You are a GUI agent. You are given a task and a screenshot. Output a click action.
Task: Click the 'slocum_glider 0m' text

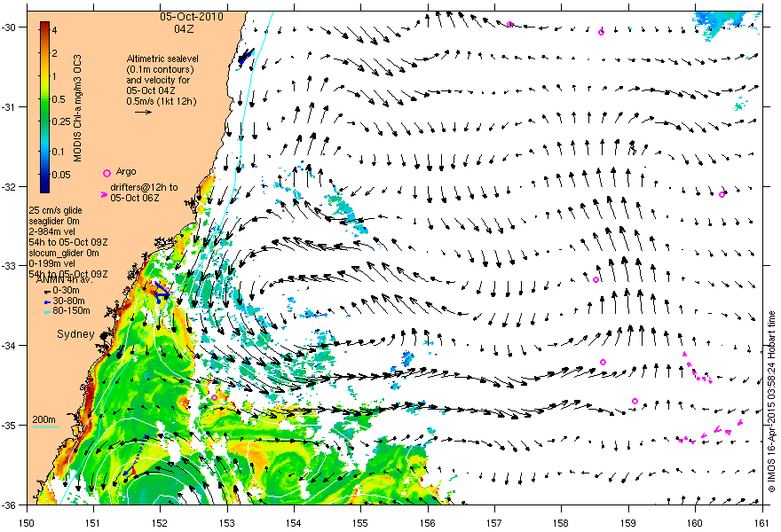[x=64, y=253]
